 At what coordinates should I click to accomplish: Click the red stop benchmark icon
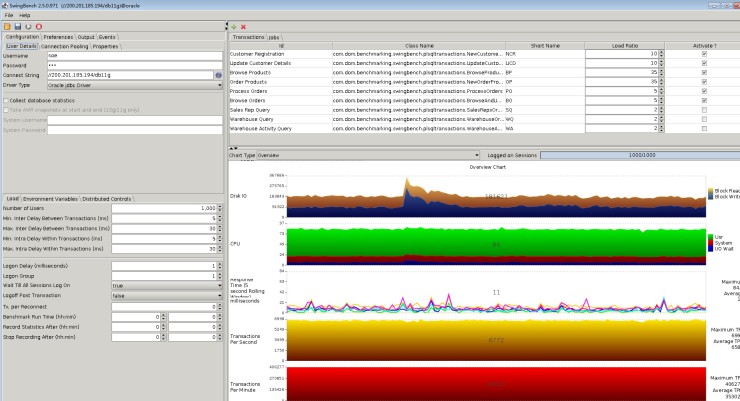click(37, 26)
